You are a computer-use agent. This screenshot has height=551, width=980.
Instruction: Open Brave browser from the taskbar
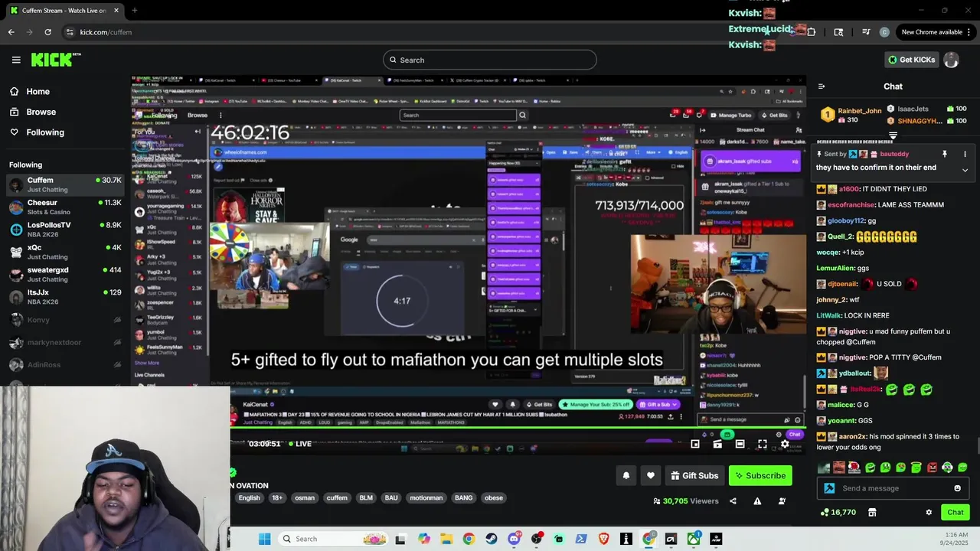603,539
